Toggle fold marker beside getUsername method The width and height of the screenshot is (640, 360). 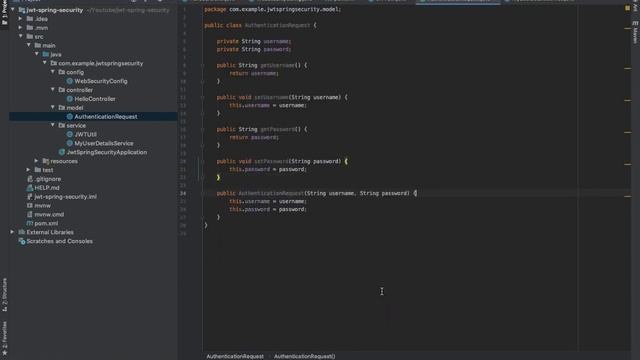point(202,65)
